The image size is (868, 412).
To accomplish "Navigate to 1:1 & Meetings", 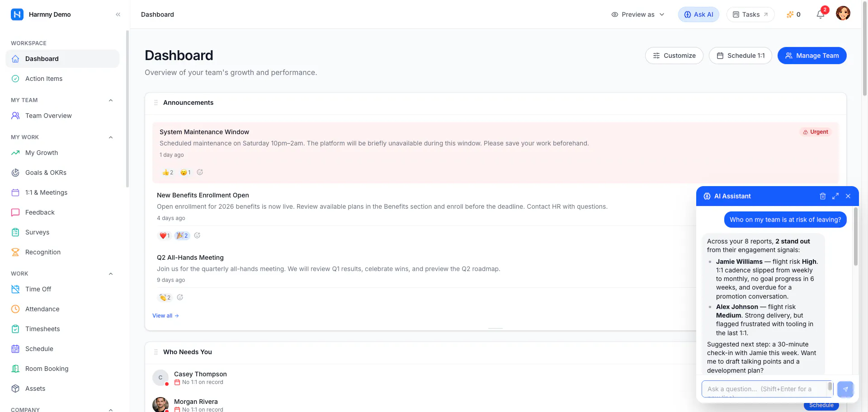I will click(x=62, y=192).
